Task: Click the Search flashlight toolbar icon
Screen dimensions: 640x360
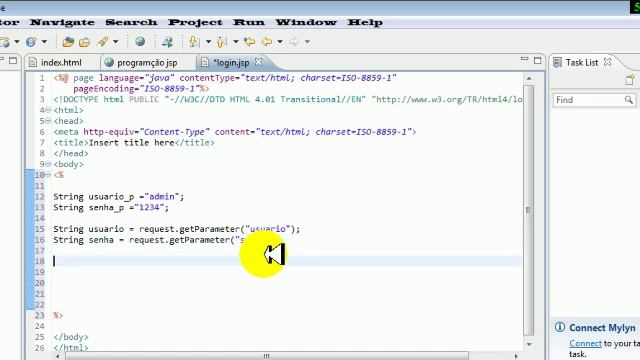Action: pos(102,42)
